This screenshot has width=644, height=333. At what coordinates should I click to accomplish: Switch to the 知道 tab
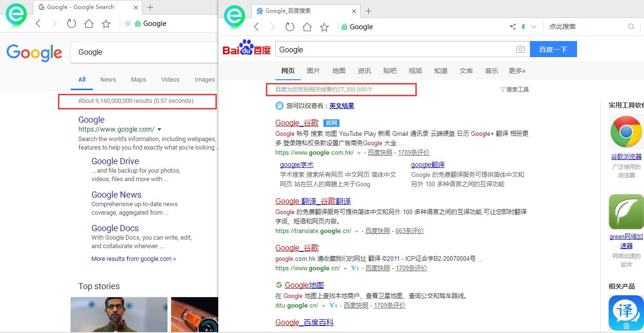coord(441,71)
